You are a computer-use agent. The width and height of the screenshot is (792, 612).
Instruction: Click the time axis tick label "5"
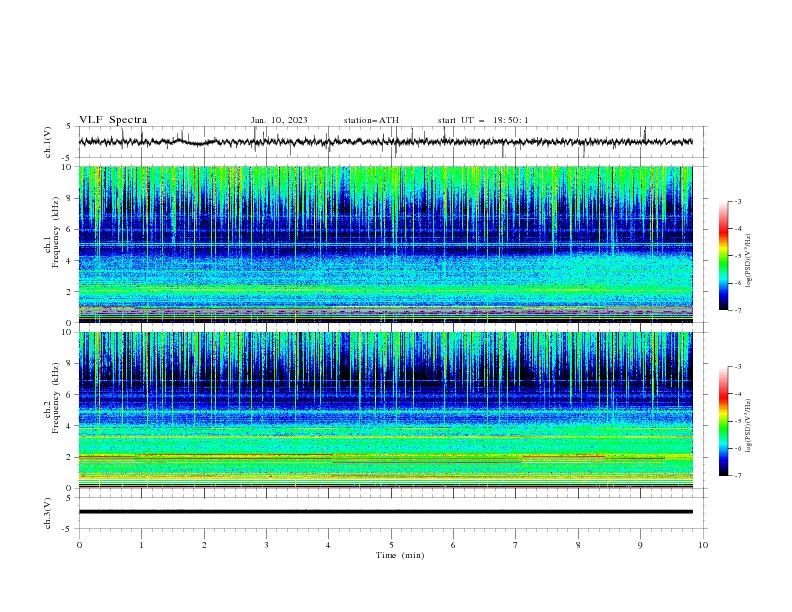(391, 545)
